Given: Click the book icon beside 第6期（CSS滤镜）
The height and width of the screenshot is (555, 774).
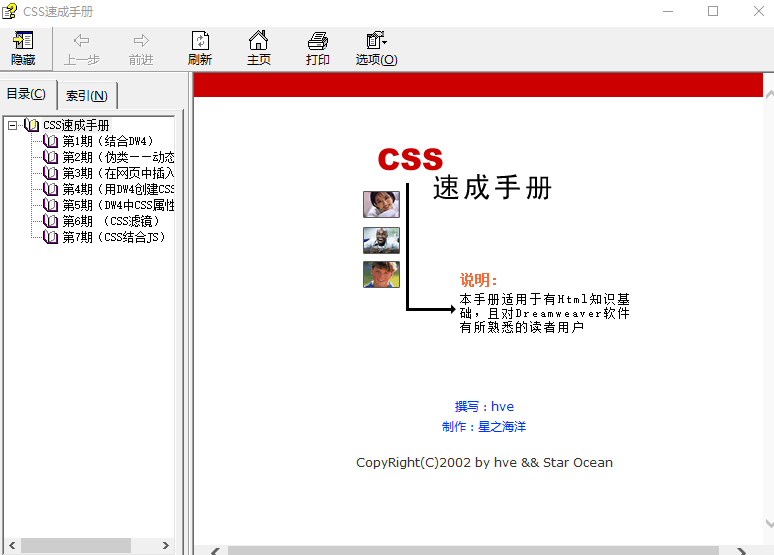Looking at the screenshot, I should [51, 221].
